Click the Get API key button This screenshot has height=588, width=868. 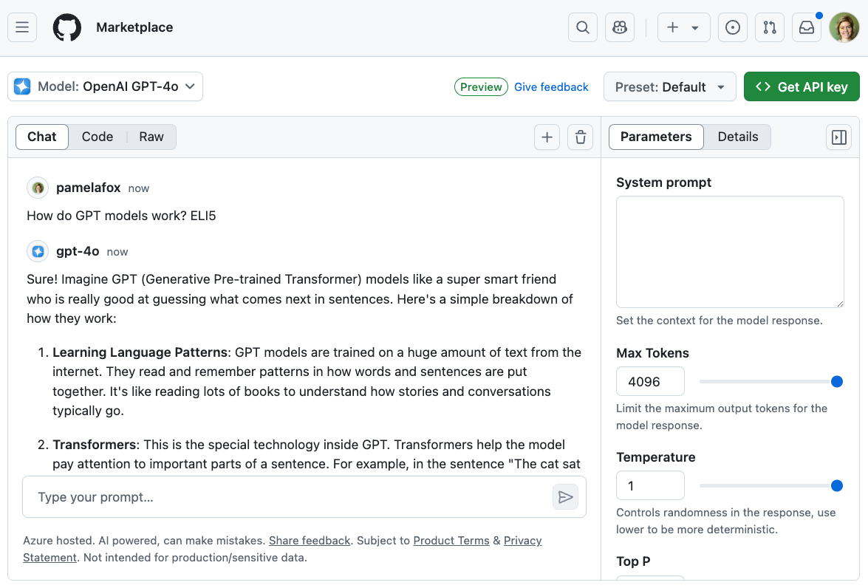click(802, 87)
